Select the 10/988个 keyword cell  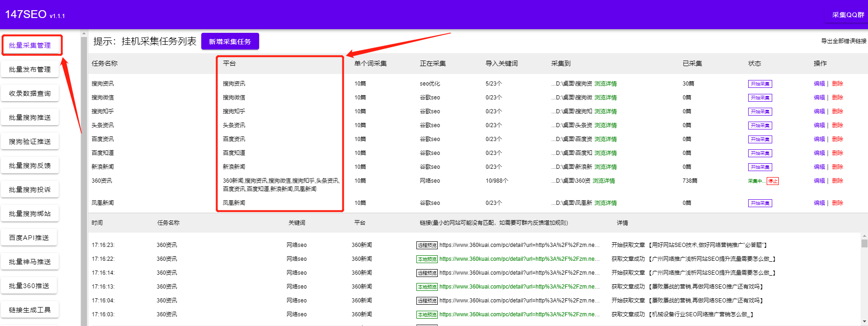[x=497, y=181]
